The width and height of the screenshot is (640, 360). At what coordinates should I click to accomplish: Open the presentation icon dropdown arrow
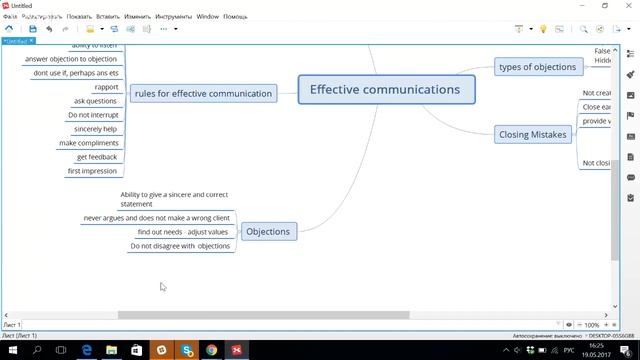531,29
